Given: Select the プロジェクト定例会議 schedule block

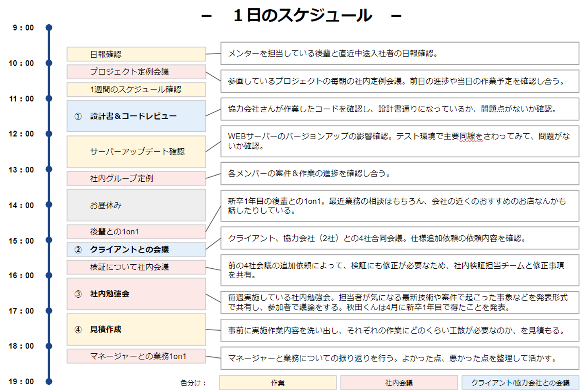Looking at the screenshot, I should point(136,72).
